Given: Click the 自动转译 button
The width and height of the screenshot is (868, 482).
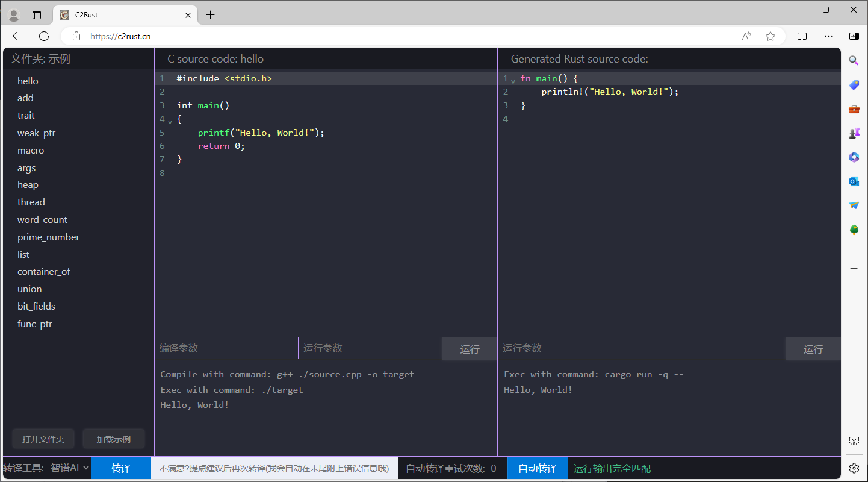Looking at the screenshot, I should 538,468.
